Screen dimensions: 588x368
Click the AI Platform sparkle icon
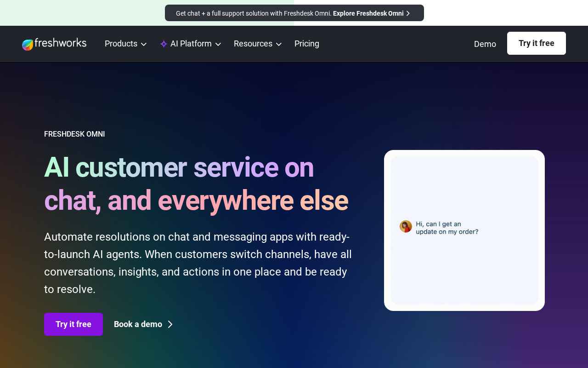pyautogui.click(x=164, y=44)
